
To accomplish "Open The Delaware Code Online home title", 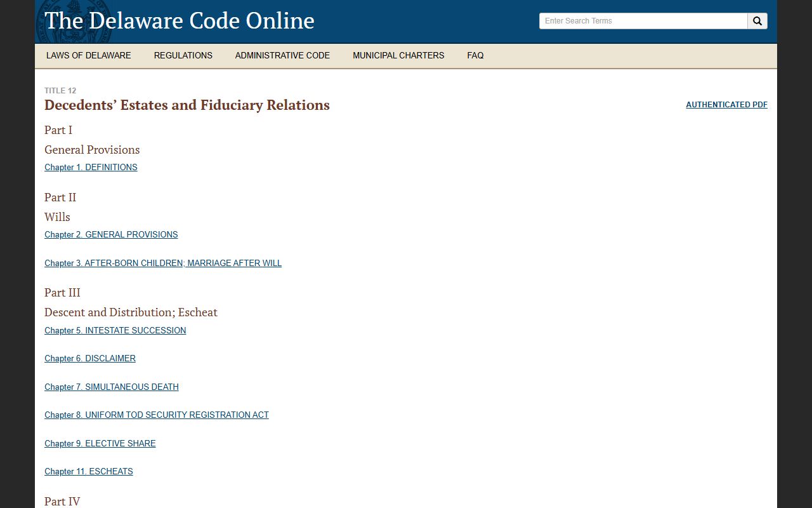I will pyautogui.click(x=180, y=20).
